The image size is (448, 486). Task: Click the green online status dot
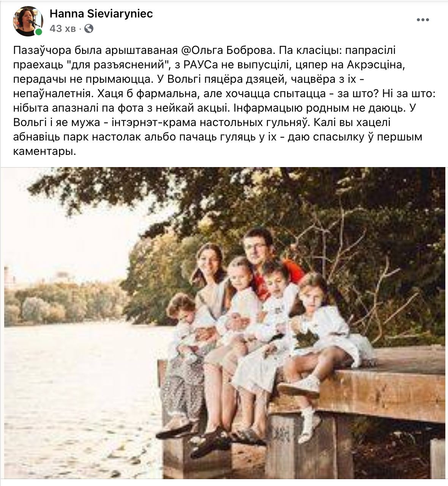click(x=39, y=32)
